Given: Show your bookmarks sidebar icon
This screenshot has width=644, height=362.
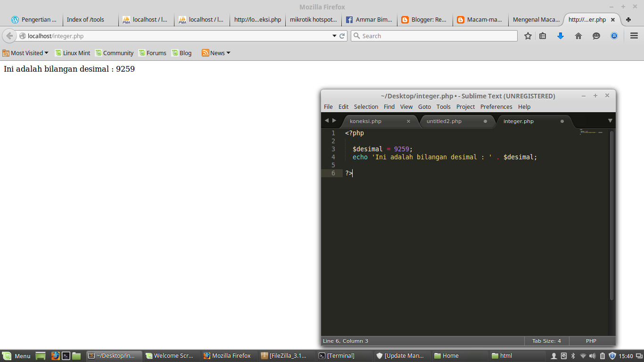Looking at the screenshot, I should coord(543,36).
